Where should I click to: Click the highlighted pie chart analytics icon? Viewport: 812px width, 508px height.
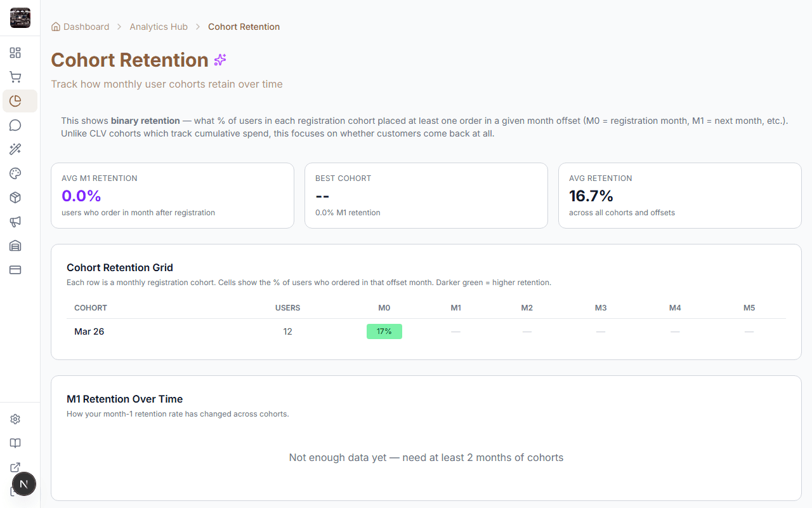point(15,100)
